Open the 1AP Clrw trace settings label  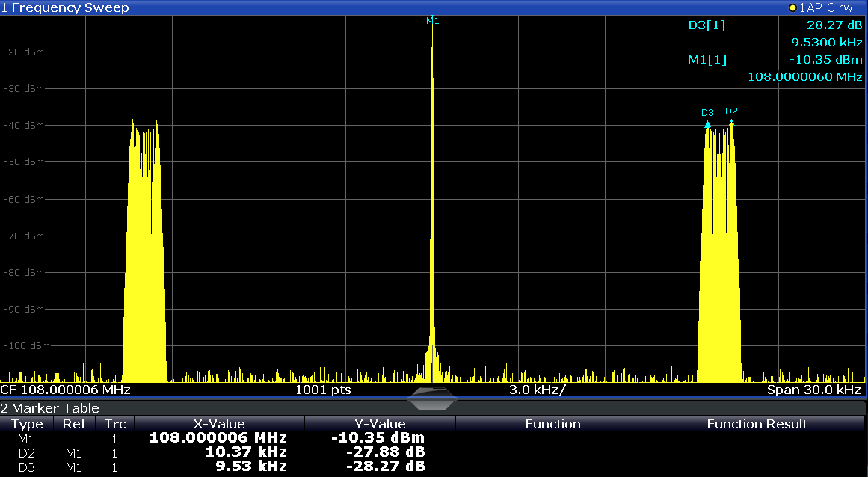point(826,7)
